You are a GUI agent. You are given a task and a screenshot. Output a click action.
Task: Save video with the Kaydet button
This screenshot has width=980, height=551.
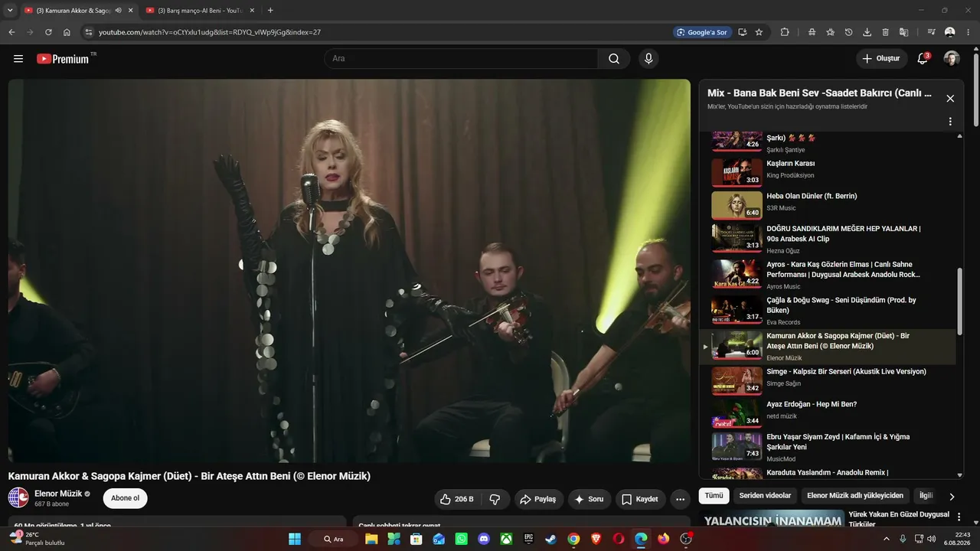(x=640, y=499)
